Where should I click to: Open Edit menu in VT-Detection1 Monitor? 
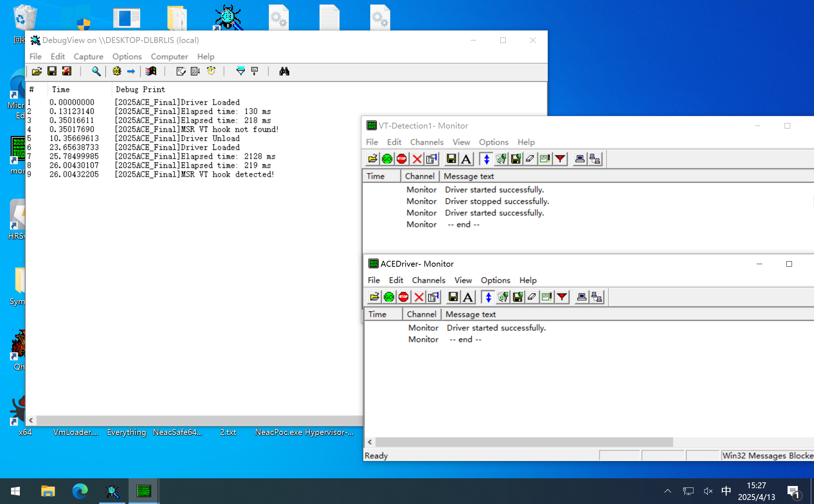click(394, 142)
